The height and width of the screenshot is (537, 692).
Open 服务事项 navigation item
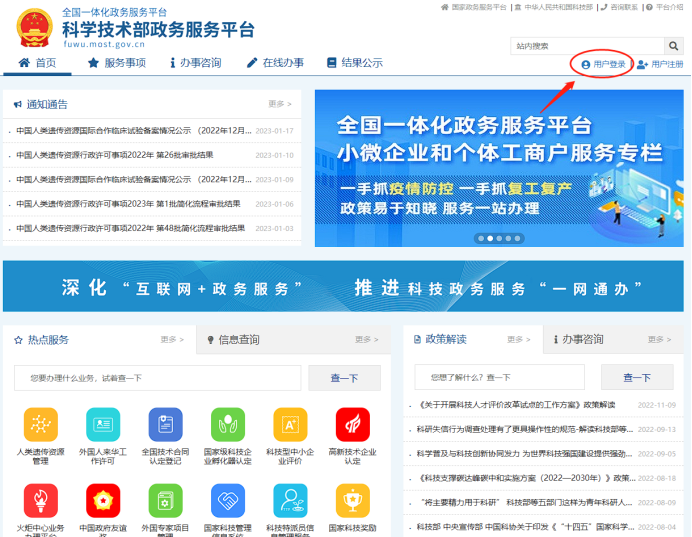coord(117,63)
